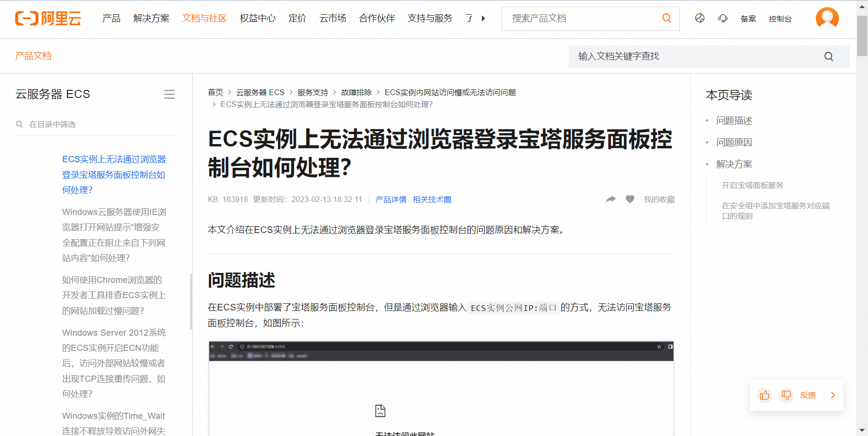Open the 产品详情 link
Viewport: 868px width, 436px height.
[x=391, y=200]
